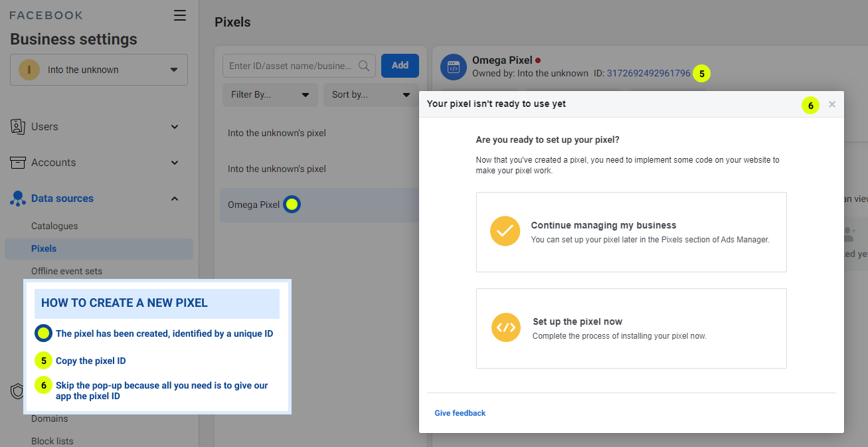The width and height of the screenshot is (868, 447).
Task: Click the Give feedback link
Action: pos(460,413)
